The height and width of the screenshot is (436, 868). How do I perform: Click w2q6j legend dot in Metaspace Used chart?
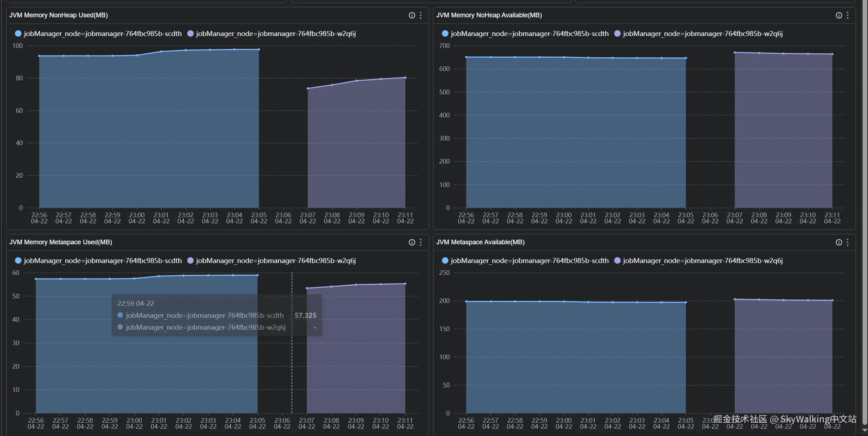coord(191,261)
